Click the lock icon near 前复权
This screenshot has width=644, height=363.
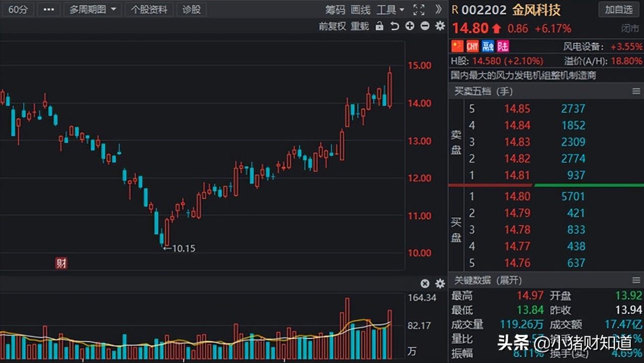pos(380,26)
